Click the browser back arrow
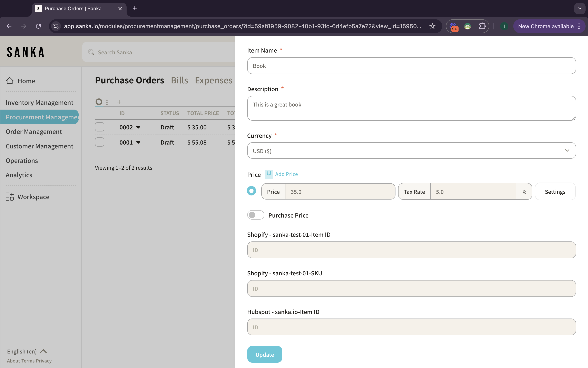The width and height of the screenshot is (588, 368). coord(9,26)
